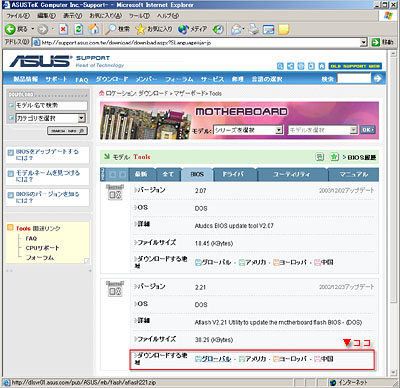400x388 pixels.
Task: Open the シリーズを選択 dropdown
Action: [248, 130]
